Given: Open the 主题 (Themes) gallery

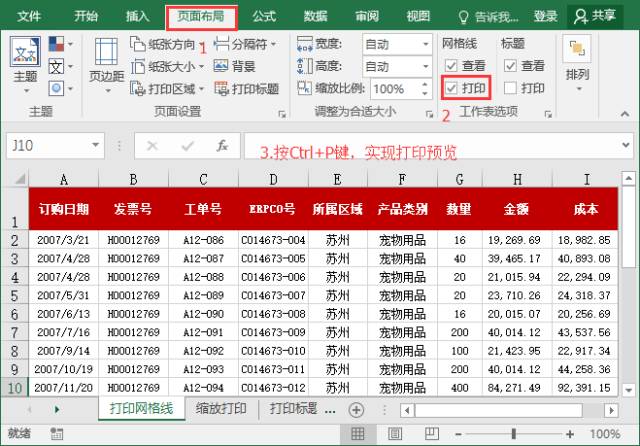Looking at the screenshot, I should click(x=26, y=61).
